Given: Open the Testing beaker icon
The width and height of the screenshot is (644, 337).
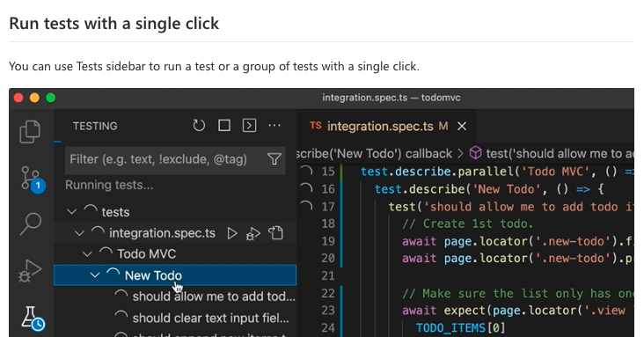Looking at the screenshot, I should click(x=33, y=318).
